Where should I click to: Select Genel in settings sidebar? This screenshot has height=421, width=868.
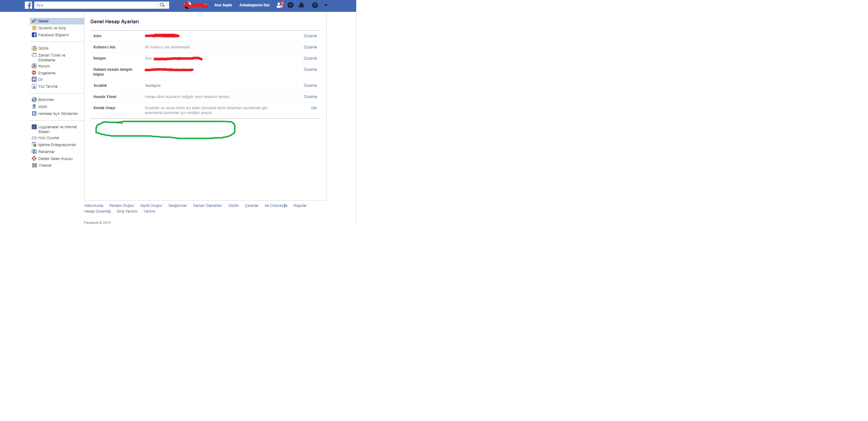pyautogui.click(x=57, y=21)
